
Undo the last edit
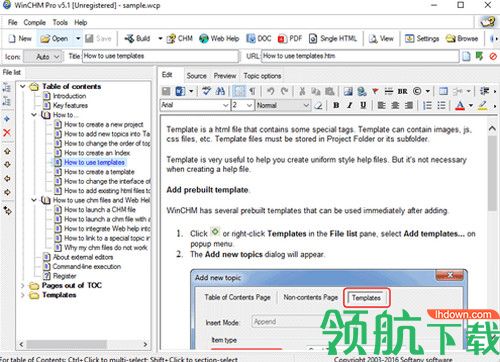[270, 91]
